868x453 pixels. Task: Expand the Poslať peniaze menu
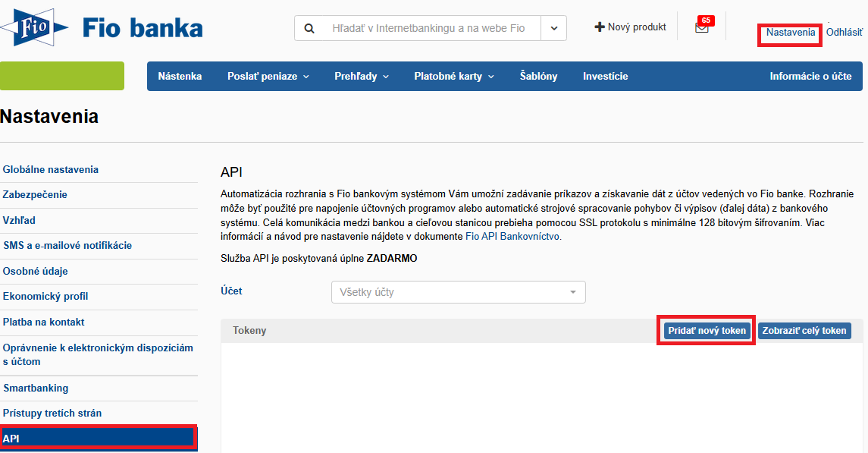[x=268, y=76]
